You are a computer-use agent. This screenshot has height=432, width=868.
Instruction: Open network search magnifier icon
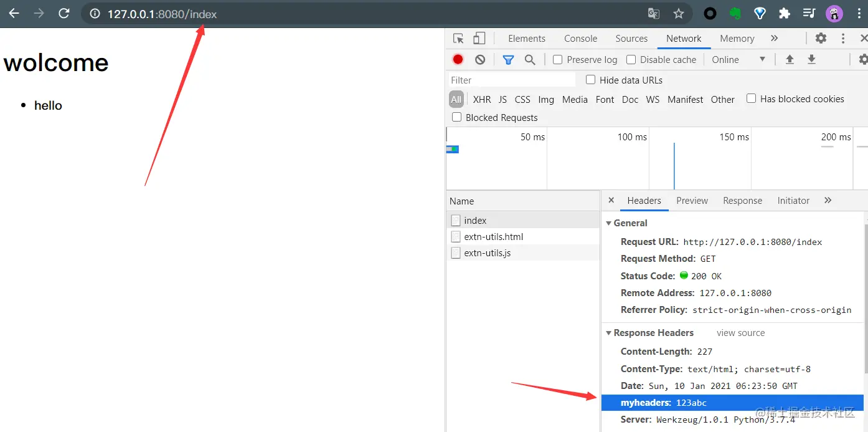point(530,60)
